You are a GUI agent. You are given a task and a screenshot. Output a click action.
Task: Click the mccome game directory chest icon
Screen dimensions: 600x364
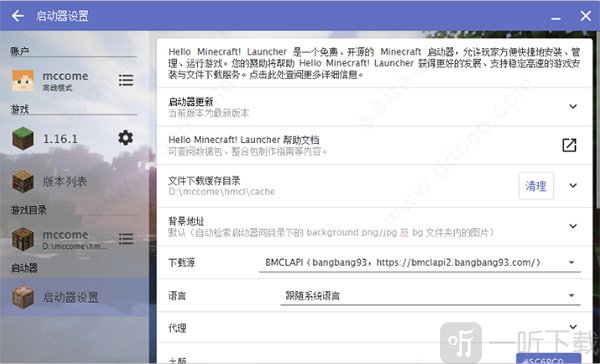pyautogui.click(x=23, y=239)
